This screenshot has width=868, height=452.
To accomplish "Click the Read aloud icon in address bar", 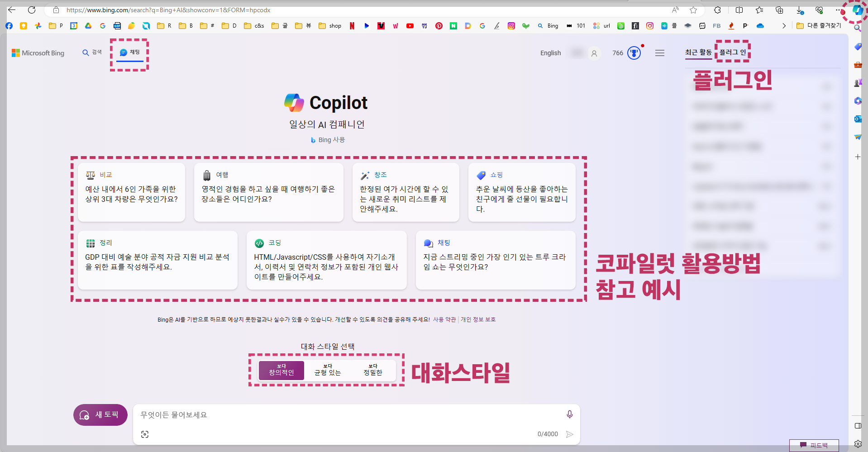I will point(675,10).
